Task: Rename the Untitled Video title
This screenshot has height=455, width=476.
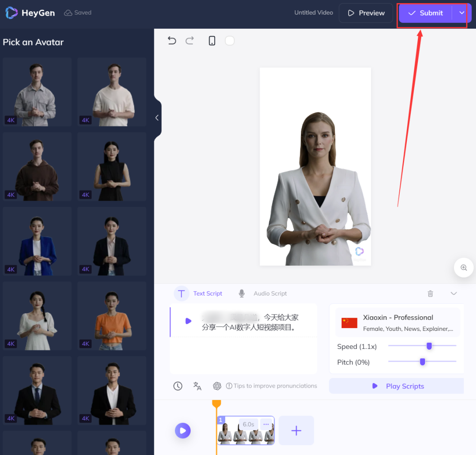Action: (314, 13)
